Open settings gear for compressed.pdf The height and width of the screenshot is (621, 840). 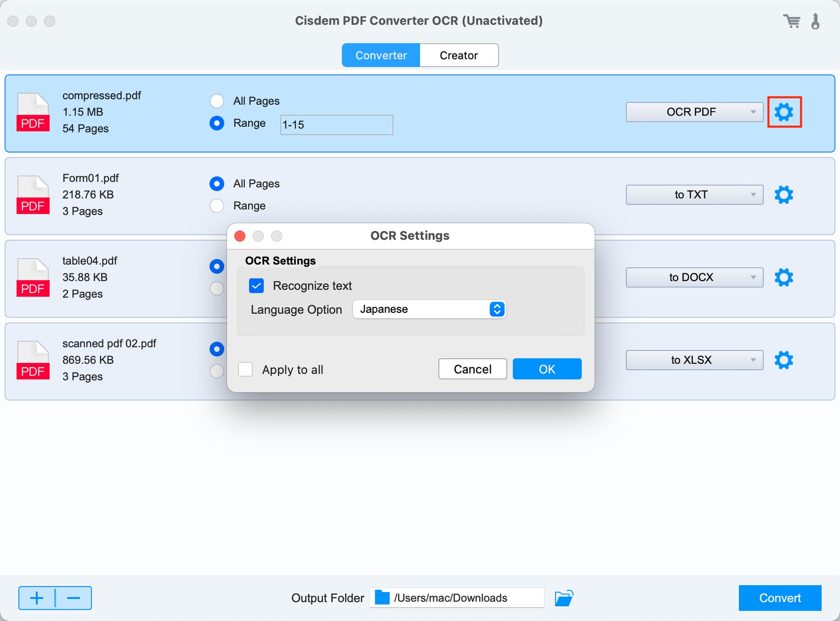(x=784, y=112)
